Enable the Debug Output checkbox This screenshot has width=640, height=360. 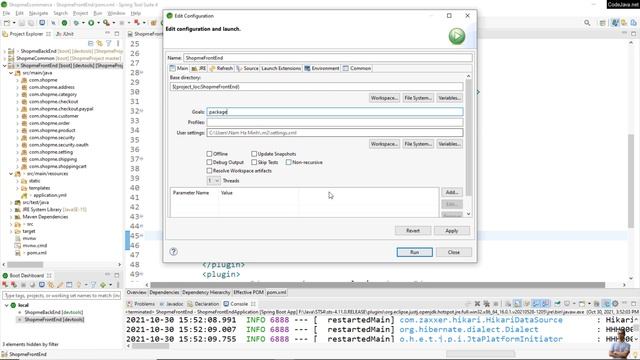[x=209, y=162]
